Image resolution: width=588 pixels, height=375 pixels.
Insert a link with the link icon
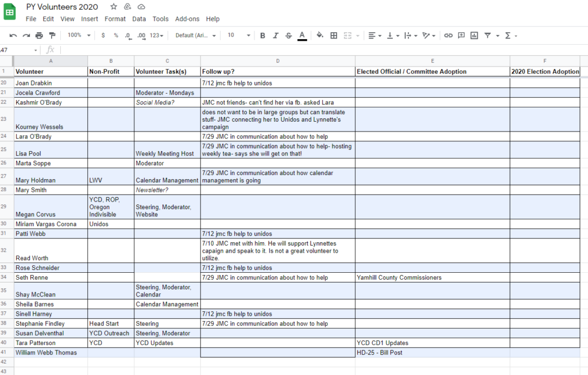point(448,36)
